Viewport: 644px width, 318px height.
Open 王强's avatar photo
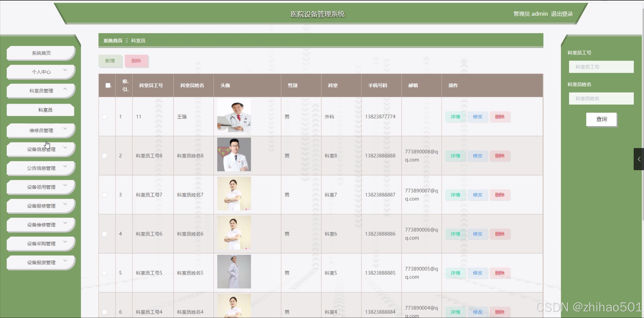tap(234, 116)
